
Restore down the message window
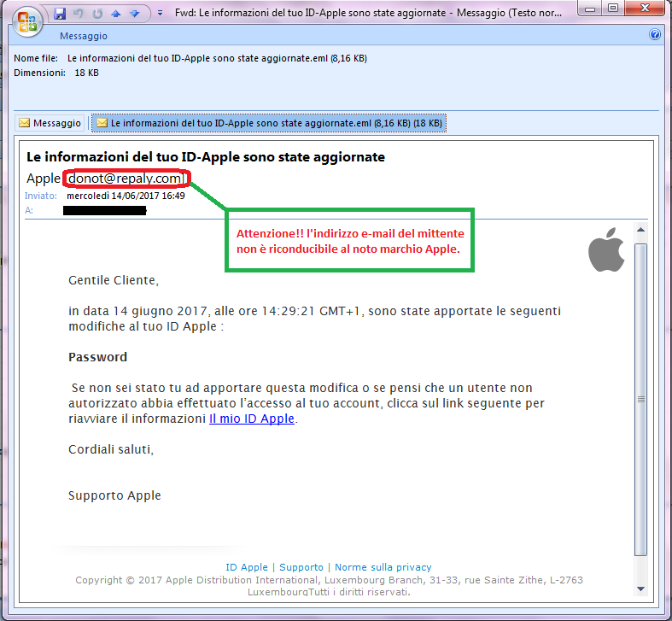(613, 9)
